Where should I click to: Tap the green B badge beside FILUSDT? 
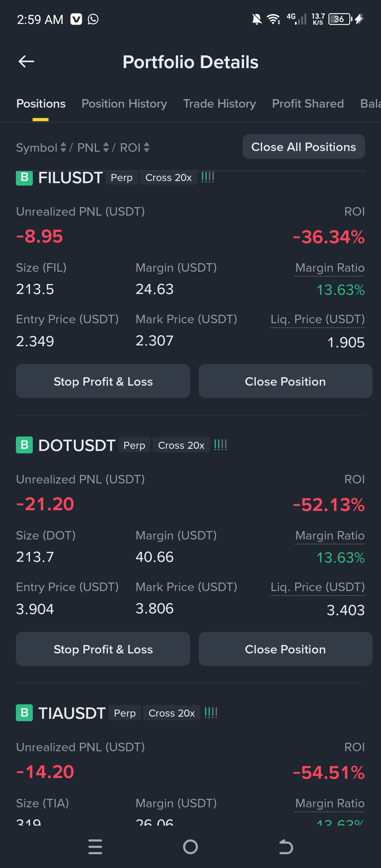(24, 178)
